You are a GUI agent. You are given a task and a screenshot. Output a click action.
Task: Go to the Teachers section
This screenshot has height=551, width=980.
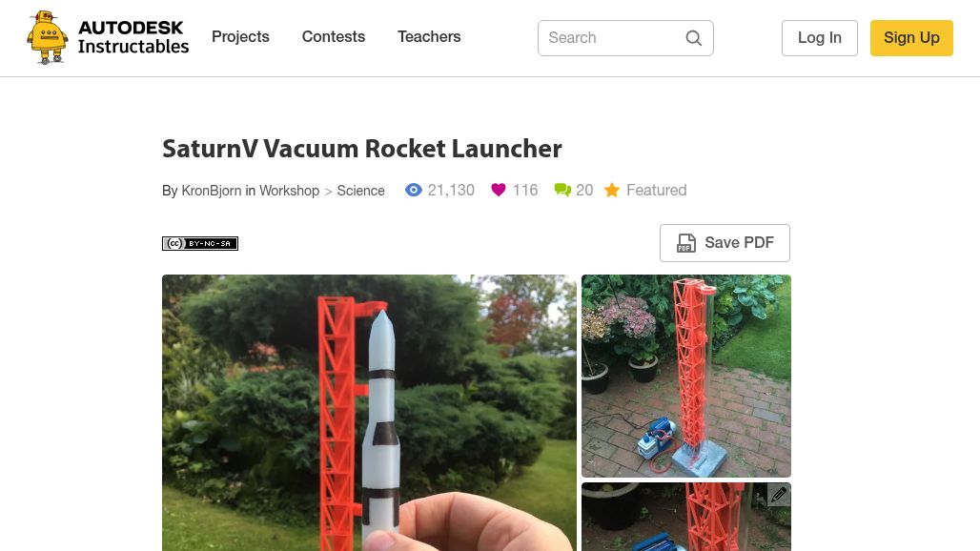pyautogui.click(x=429, y=37)
